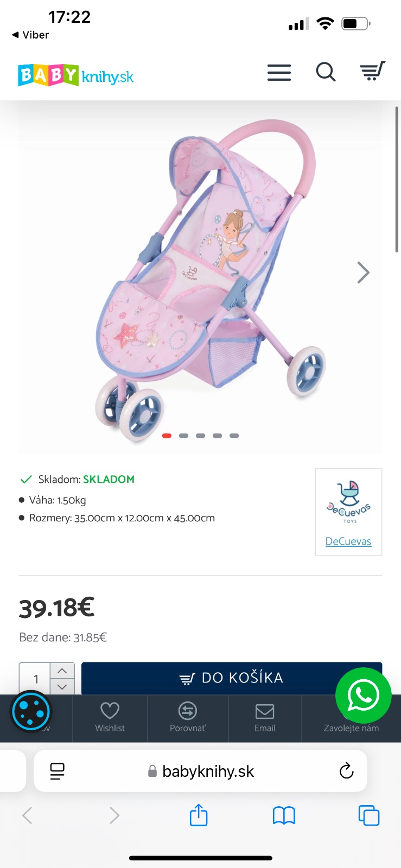
Task: Tap the search magnifier icon
Action: 326,72
